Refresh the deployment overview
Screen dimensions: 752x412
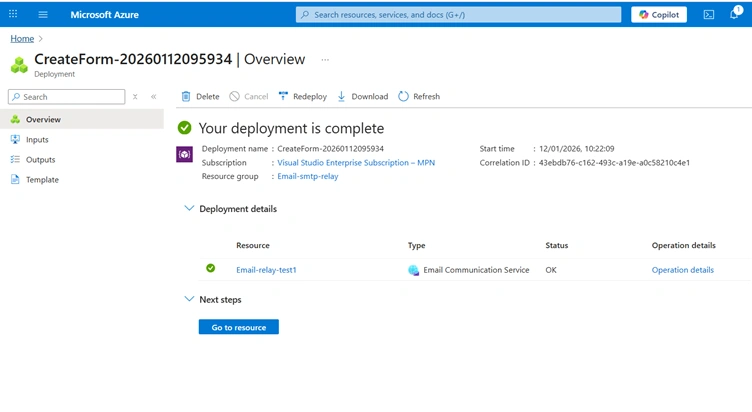tap(419, 96)
